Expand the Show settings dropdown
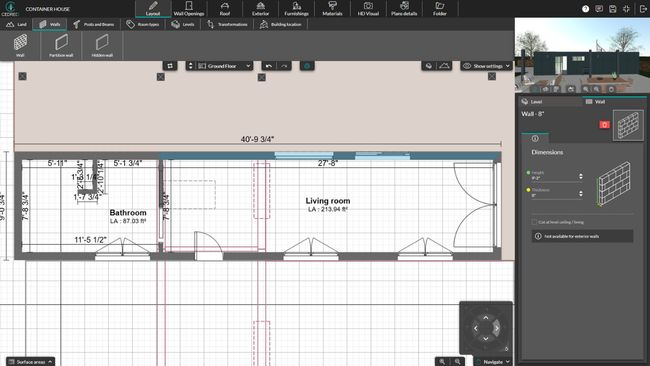650x366 pixels. (x=486, y=66)
